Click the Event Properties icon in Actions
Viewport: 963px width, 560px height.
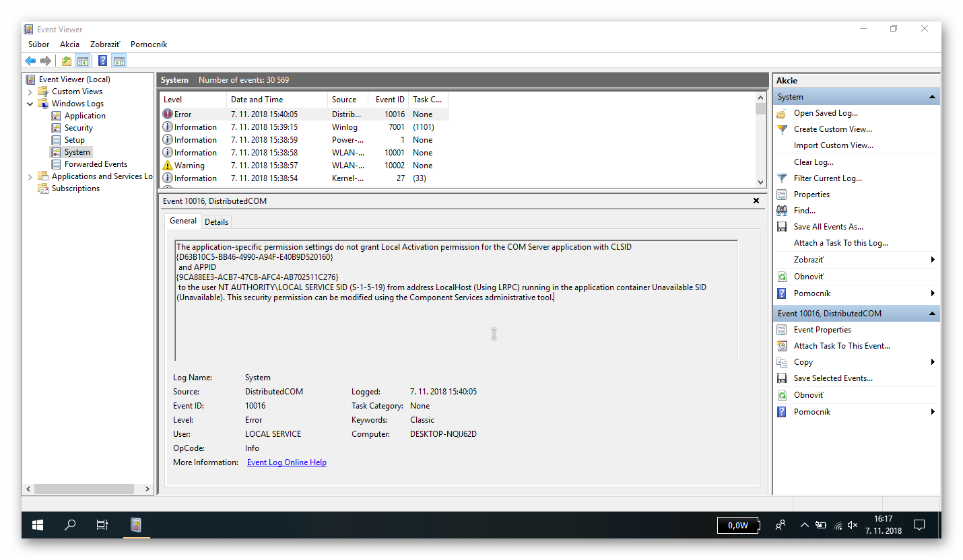(782, 330)
